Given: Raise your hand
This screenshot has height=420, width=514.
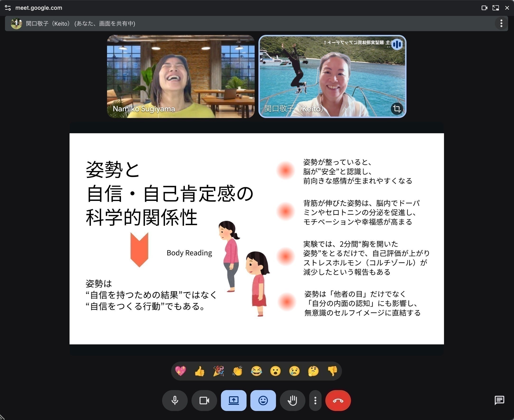Looking at the screenshot, I should tap(292, 400).
